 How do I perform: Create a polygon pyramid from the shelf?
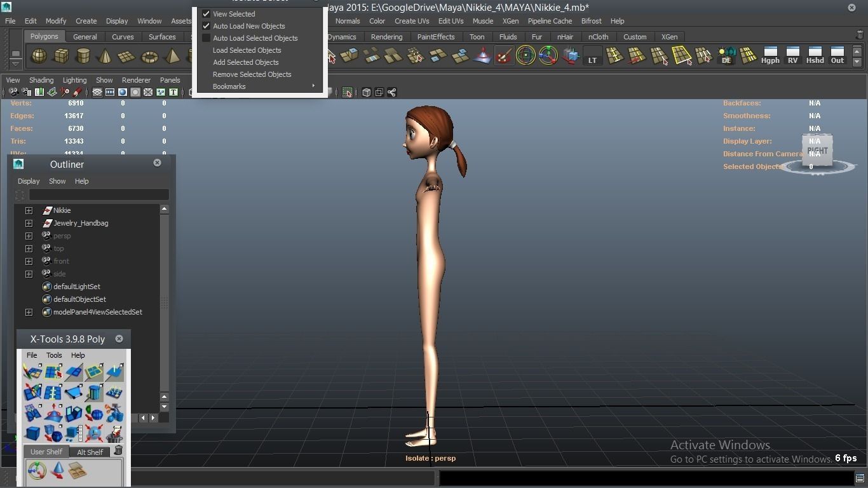172,57
